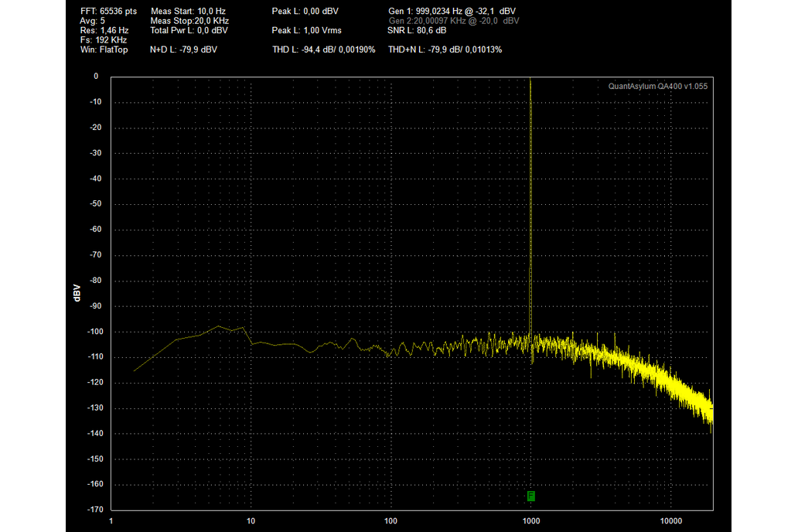Click the 1 kHz fundamental peak top
798x532 pixels.
[530, 79]
